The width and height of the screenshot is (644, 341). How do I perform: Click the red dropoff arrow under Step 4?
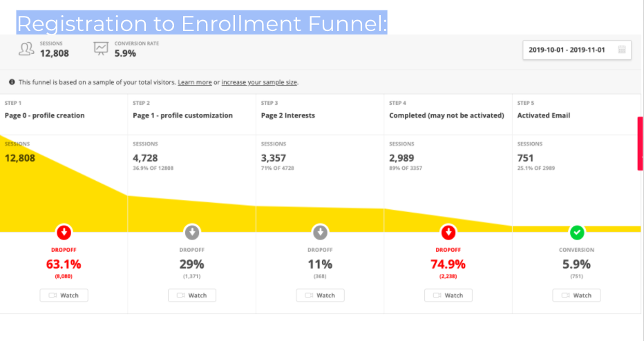(x=448, y=232)
